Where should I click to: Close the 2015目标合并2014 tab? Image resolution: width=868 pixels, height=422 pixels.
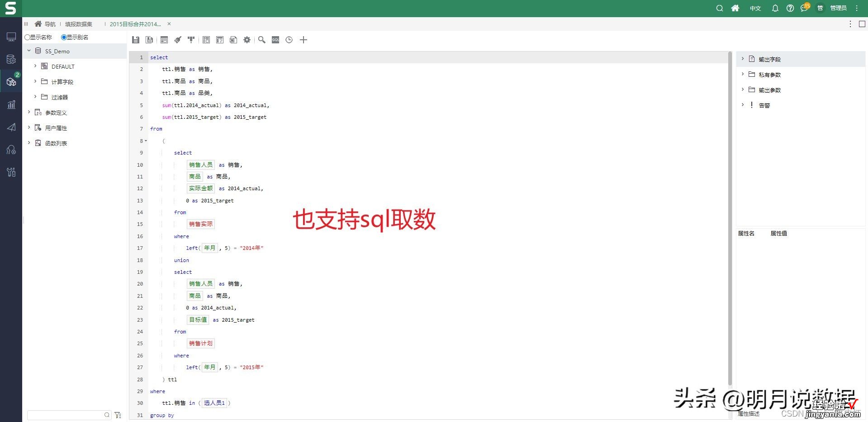[169, 24]
